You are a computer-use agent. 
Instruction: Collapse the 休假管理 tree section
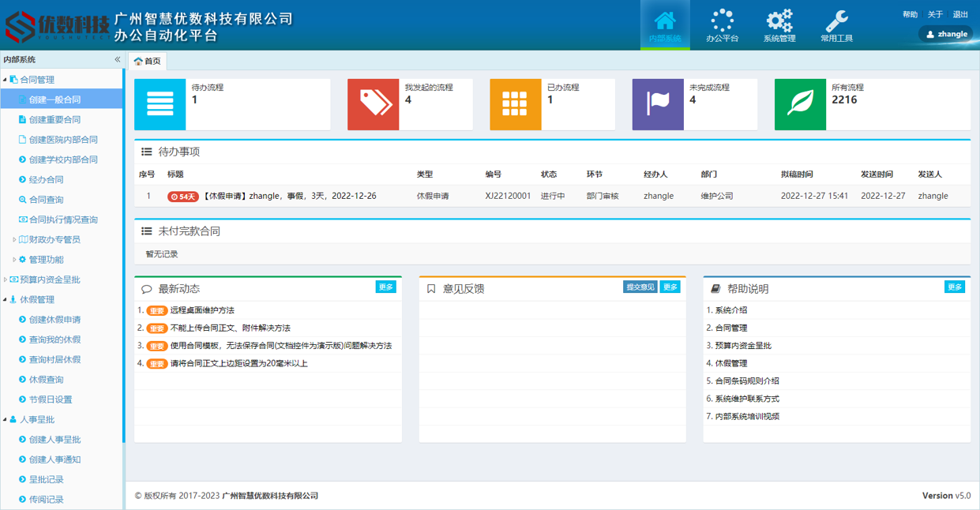pyautogui.click(x=6, y=300)
